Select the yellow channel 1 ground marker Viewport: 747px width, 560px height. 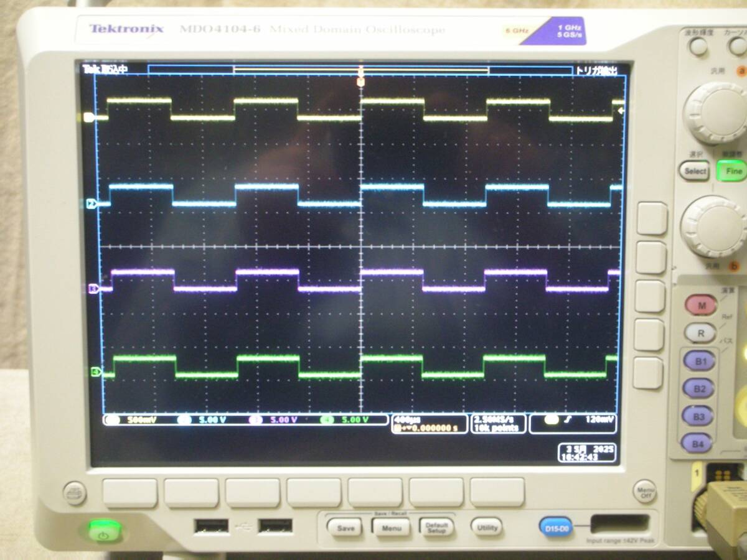tap(88, 117)
